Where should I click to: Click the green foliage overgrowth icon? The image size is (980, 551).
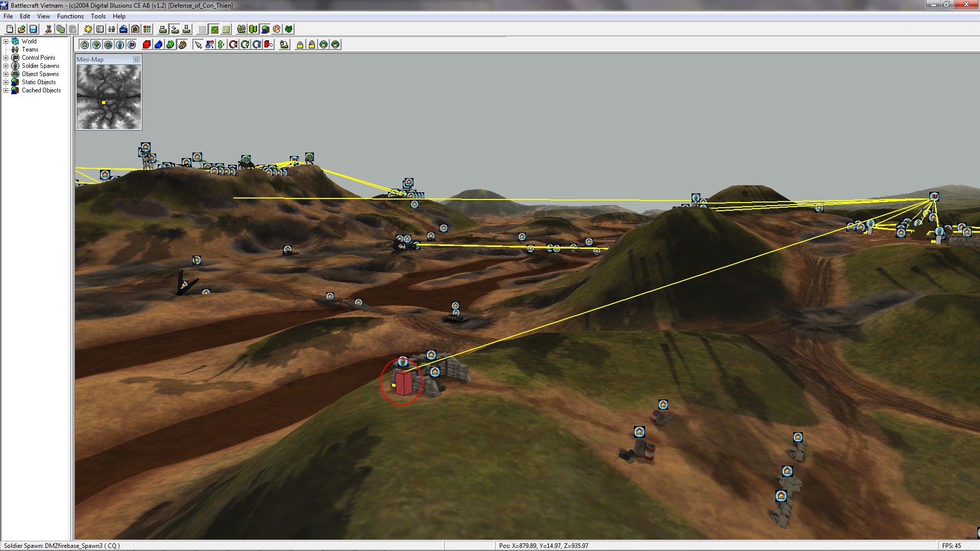tap(288, 29)
